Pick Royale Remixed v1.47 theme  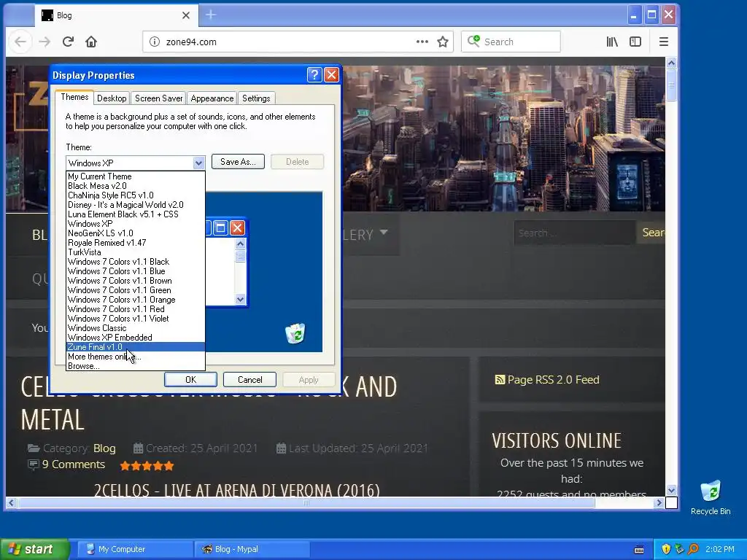[x=135, y=243]
